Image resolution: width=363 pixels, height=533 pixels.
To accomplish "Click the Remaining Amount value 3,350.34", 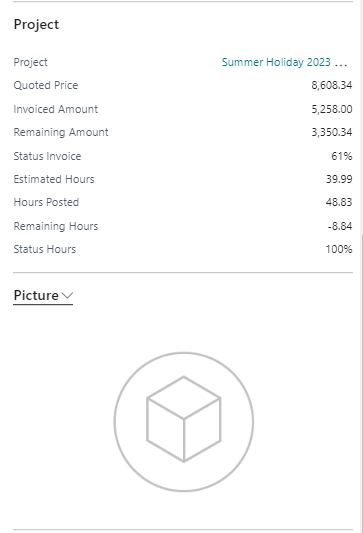I will click(x=332, y=132).
